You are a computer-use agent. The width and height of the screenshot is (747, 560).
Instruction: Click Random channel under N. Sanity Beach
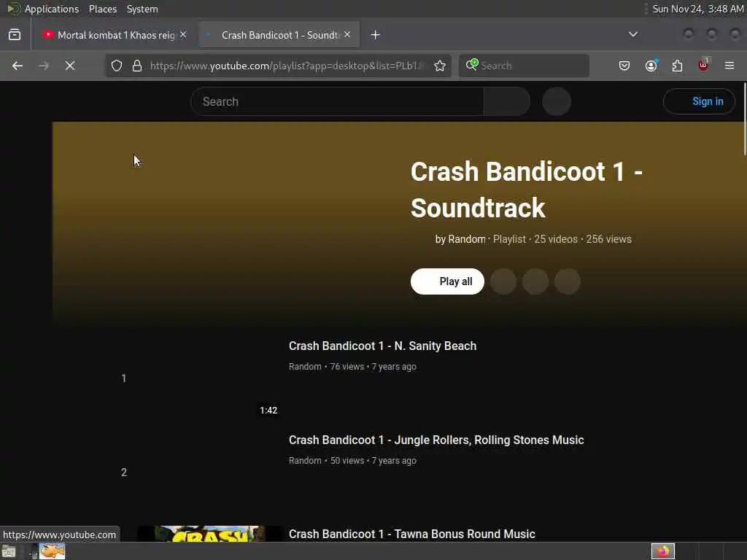click(305, 367)
